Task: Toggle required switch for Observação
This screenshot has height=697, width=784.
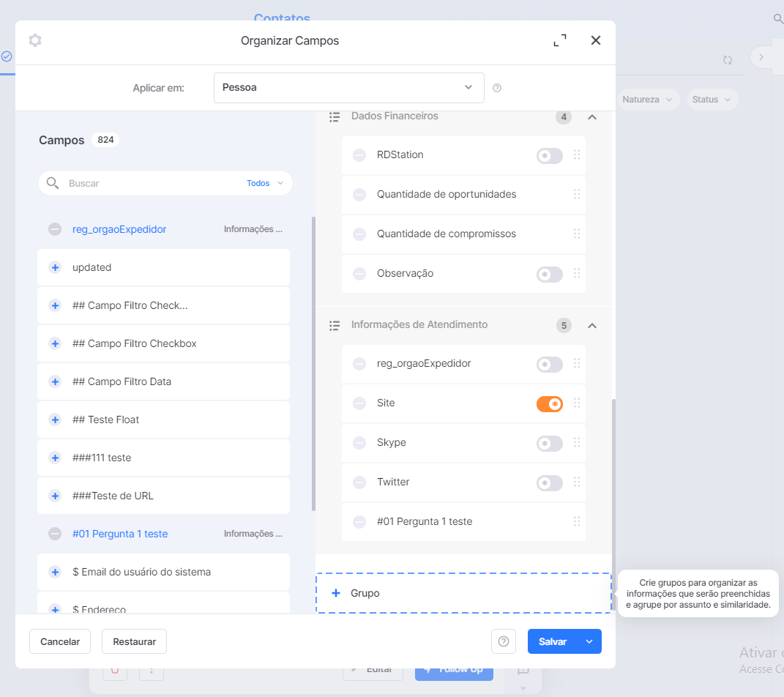Action: 550,274
